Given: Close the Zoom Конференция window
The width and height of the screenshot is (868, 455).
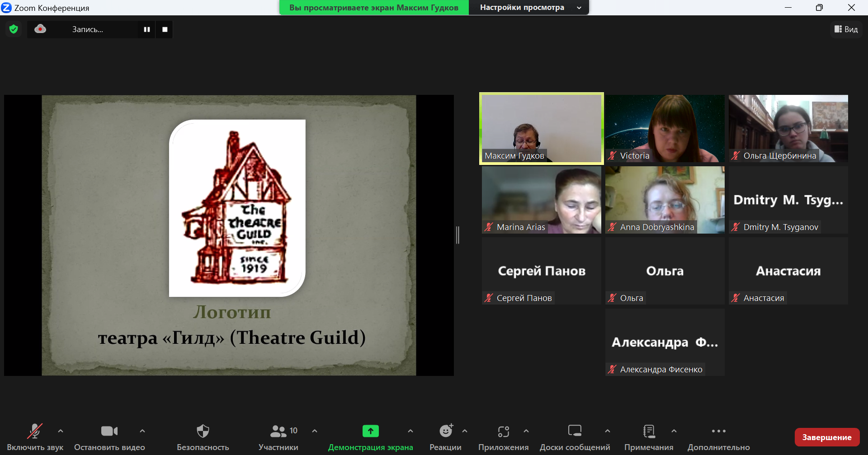Looking at the screenshot, I should (851, 8).
